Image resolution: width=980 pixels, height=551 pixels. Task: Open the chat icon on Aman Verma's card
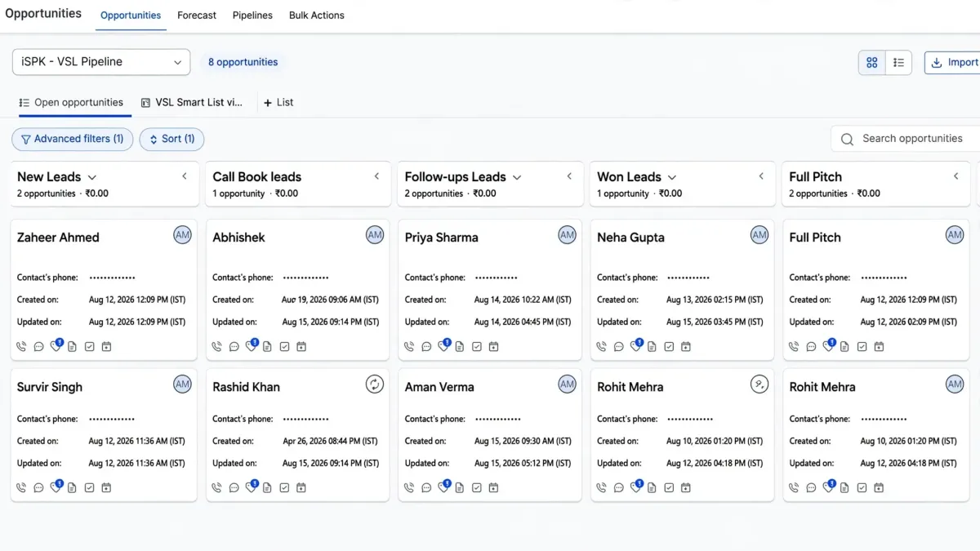[x=426, y=488]
